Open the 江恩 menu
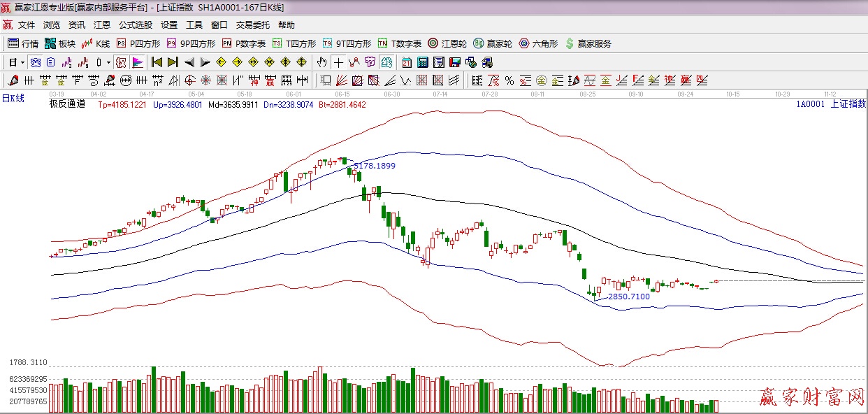This screenshot has width=868, height=414. point(102,25)
